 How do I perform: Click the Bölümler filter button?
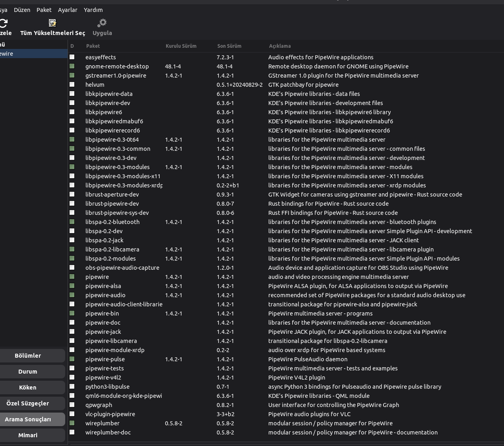28,356
